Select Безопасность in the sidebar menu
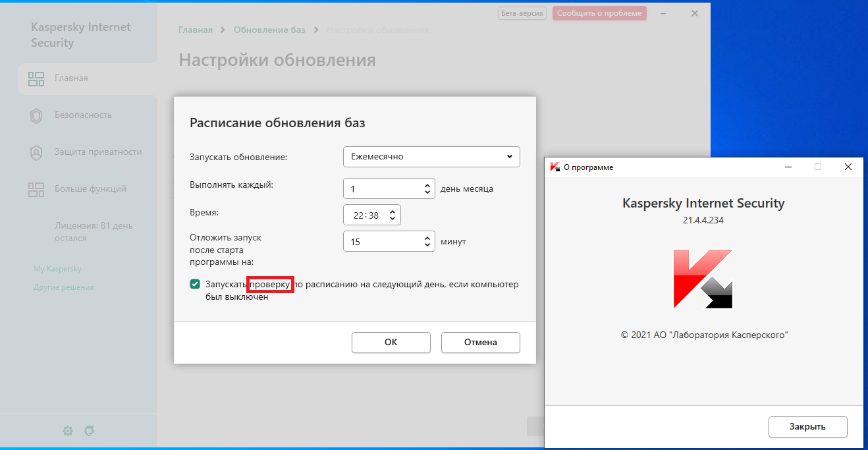The width and height of the screenshot is (868, 450). tap(87, 116)
